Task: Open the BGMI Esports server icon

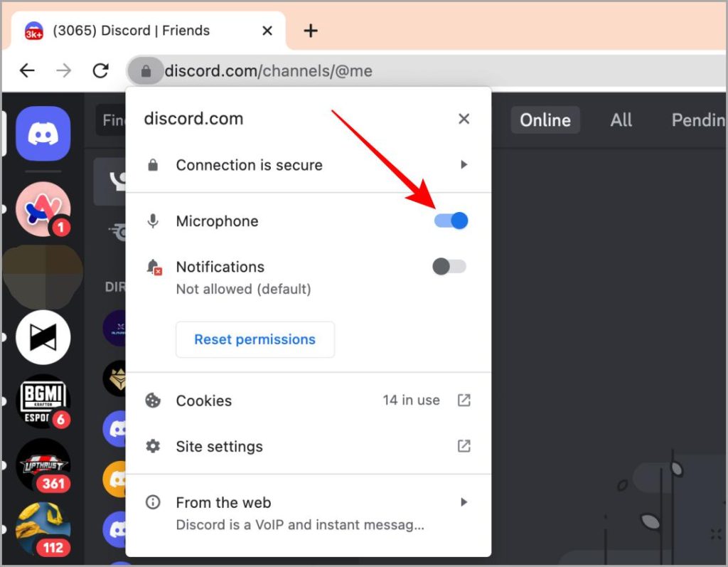Action: click(43, 401)
